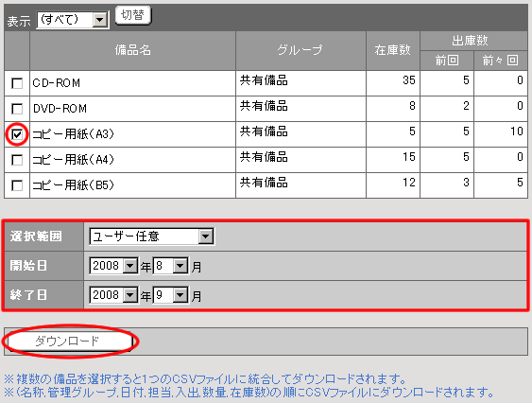
Task: Click the 前回 column header
Action: coord(447,61)
